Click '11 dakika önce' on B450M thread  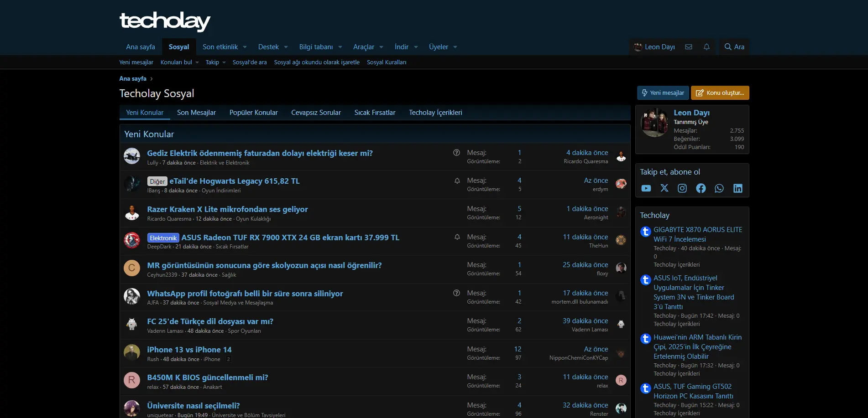coord(586,377)
